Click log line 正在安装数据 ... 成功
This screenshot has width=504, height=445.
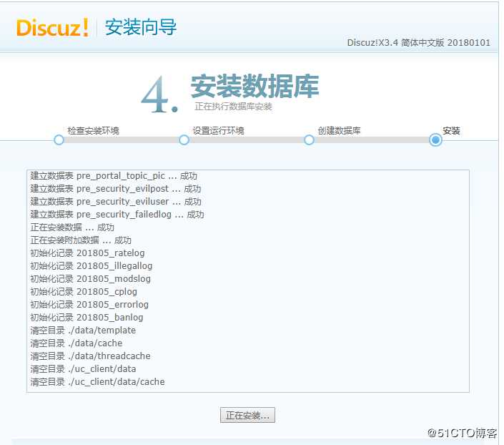click(x=72, y=228)
